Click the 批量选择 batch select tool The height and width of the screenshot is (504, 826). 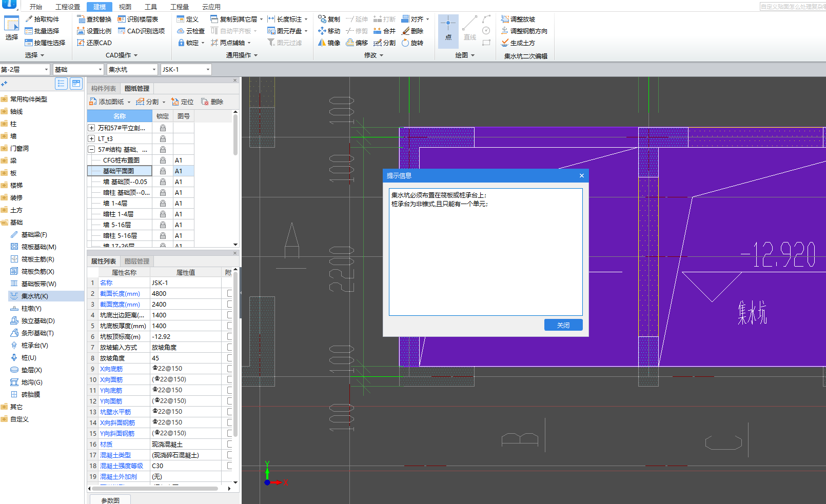pos(42,31)
